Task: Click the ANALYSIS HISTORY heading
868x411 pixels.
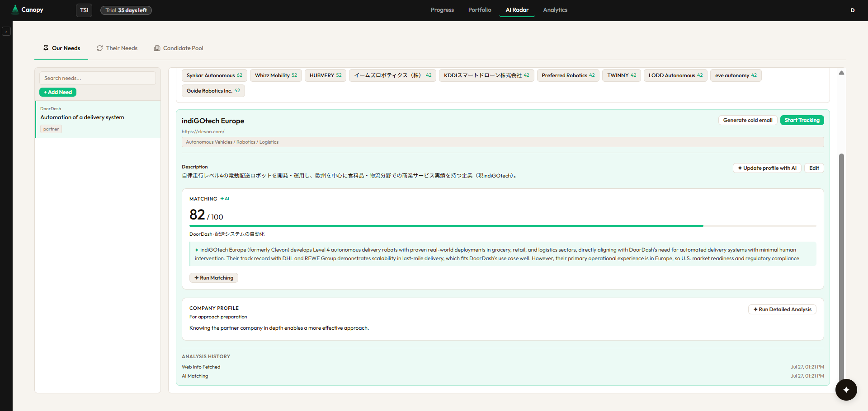Action: (x=206, y=356)
